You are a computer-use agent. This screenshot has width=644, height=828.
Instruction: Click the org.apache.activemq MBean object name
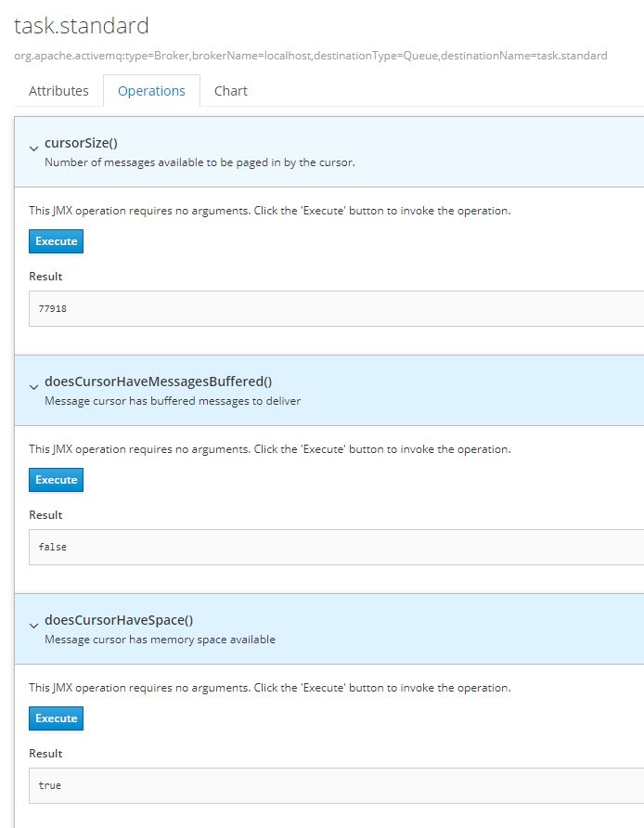(x=310, y=56)
